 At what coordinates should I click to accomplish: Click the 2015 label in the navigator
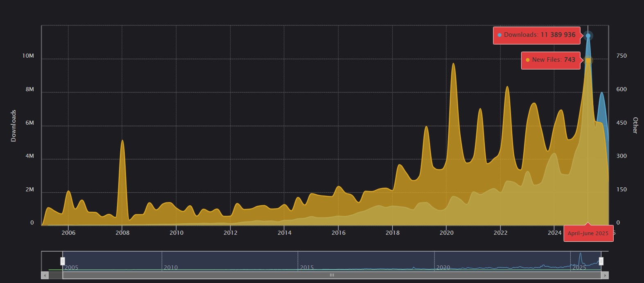coord(307,267)
